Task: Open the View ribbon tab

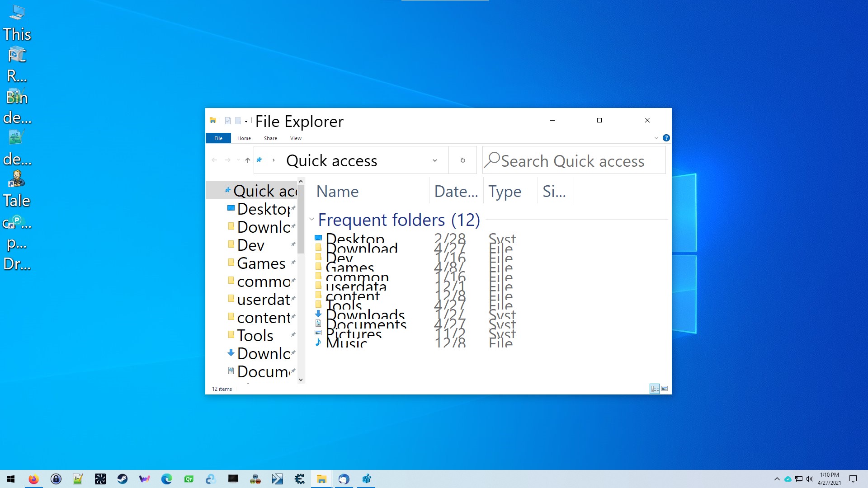Action: [x=296, y=138]
